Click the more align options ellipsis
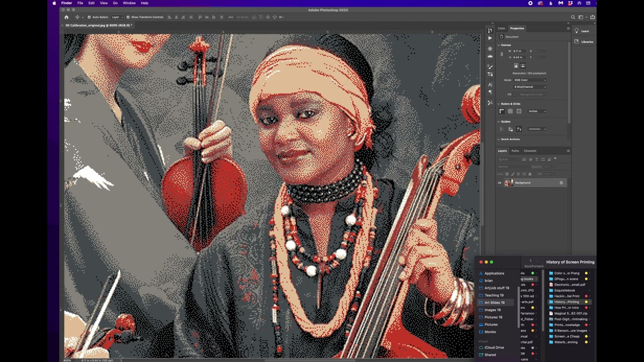Screen dimensions: 644x362 [x=231, y=17]
